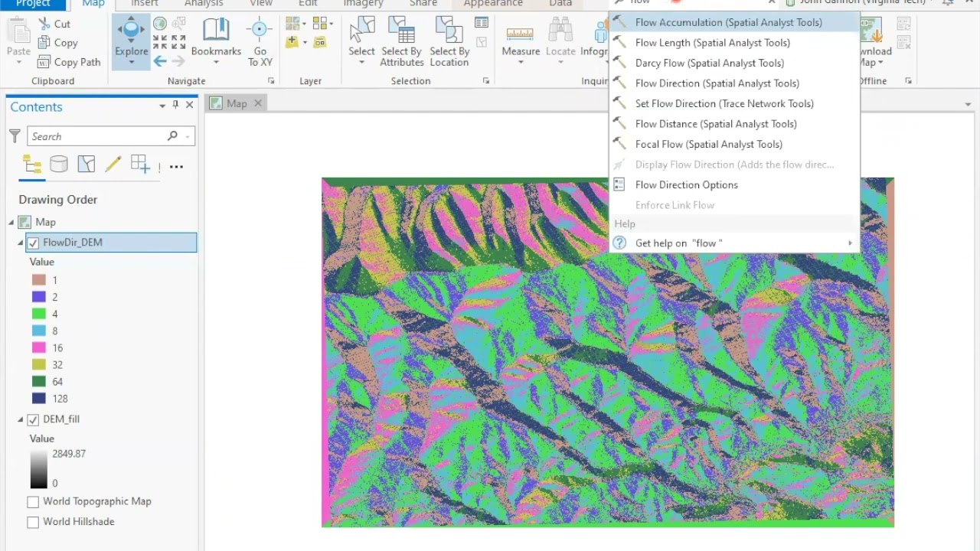Click the Basemap grid icon
The height and width of the screenshot is (551, 980).
point(292,24)
